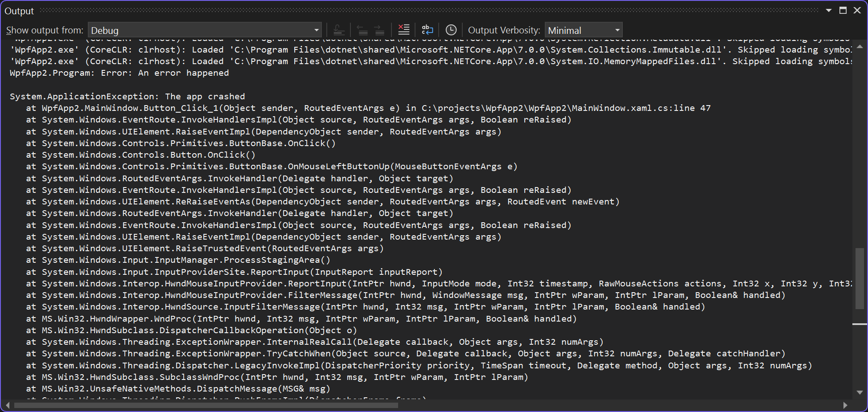Click the horizontal scrollbar thumb
The height and width of the screenshot is (412, 868).
pyautogui.click(x=205, y=405)
